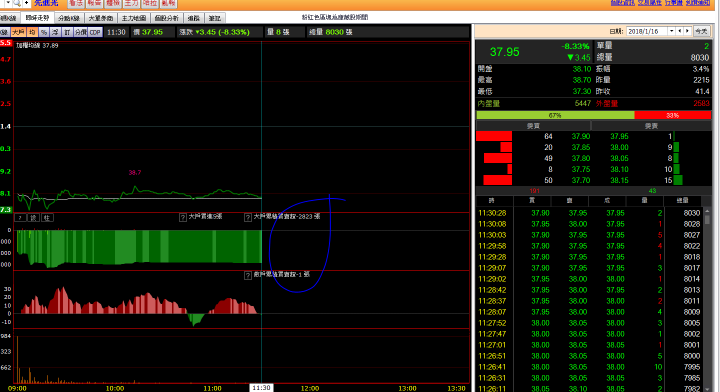
Task: Open the 筆記 tab
Action: coord(214,18)
